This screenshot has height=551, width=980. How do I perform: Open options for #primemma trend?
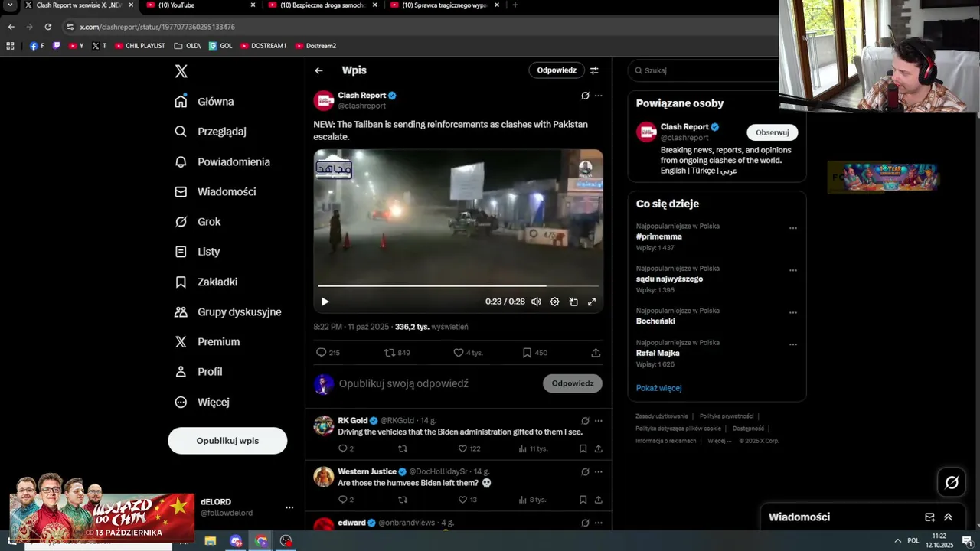793,228
